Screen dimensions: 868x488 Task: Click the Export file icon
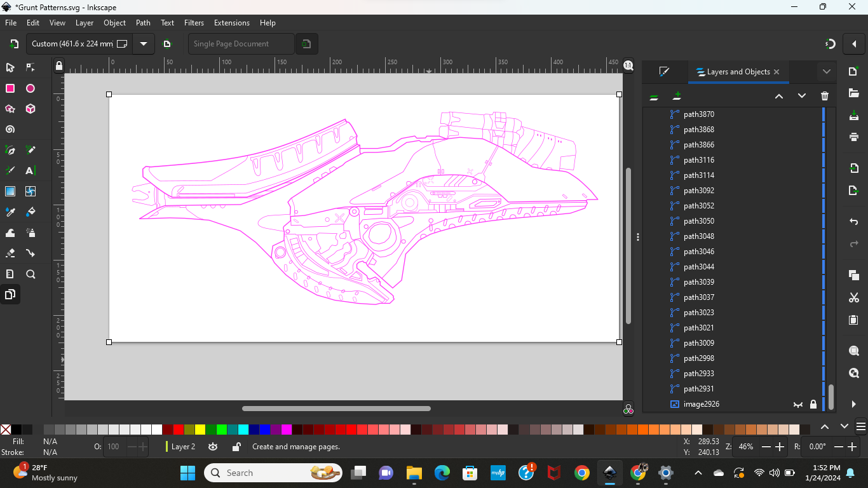click(x=854, y=191)
